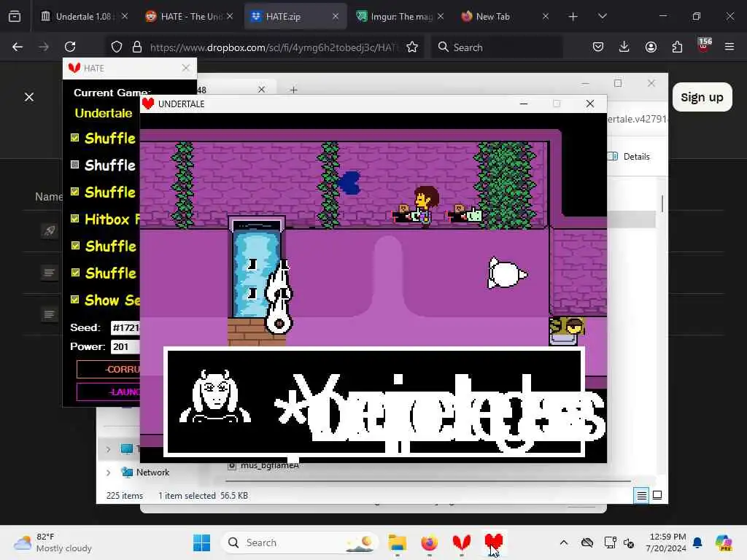Open the Firefox hamburger menu
747x560 pixels.
729,47
